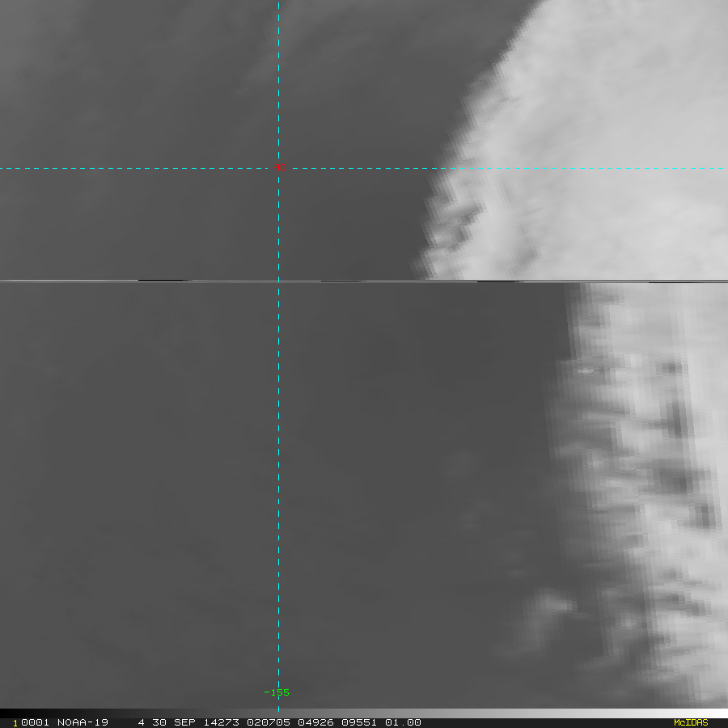This screenshot has height=728, width=728.
Task: Click the 14273 Julian day value
Action: pos(222,722)
